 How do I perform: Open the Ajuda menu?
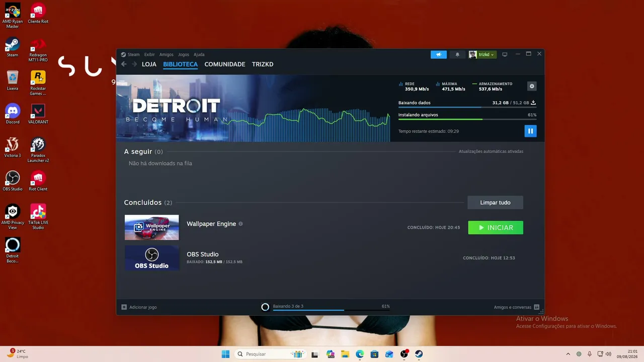click(x=199, y=54)
